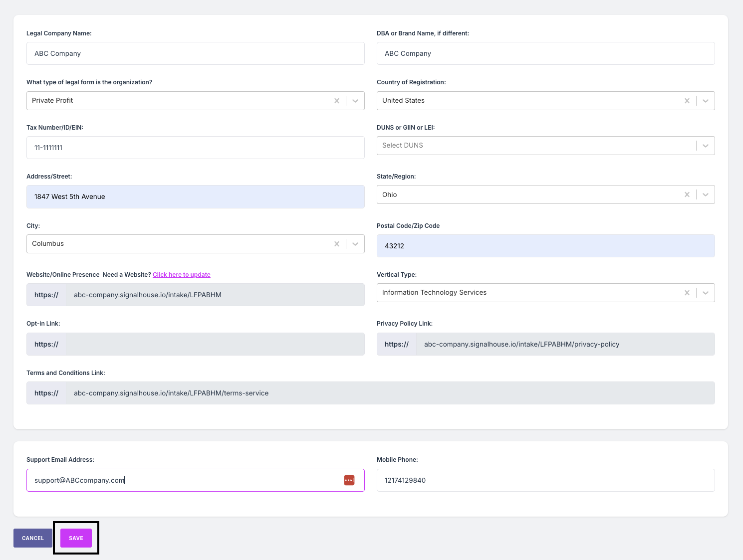Click the Postal Code/Zip Code field
The height and width of the screenshot is (560, 743).
click(x=545, y=246)
